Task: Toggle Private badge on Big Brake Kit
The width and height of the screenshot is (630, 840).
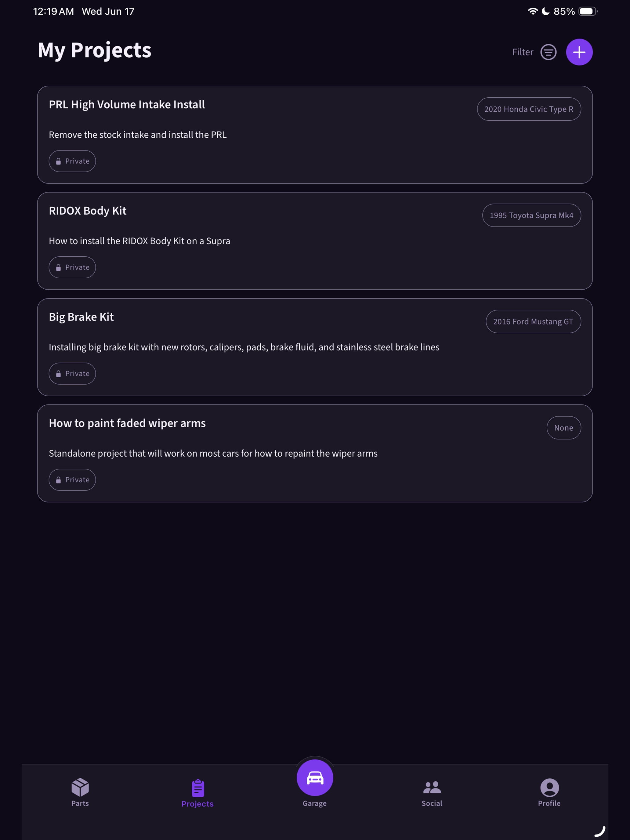Action: tap(72, 374)
